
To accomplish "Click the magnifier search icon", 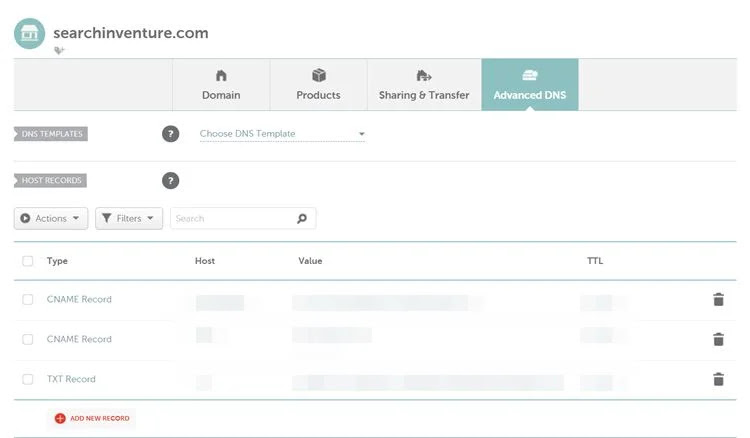I will tap(302, 219).
